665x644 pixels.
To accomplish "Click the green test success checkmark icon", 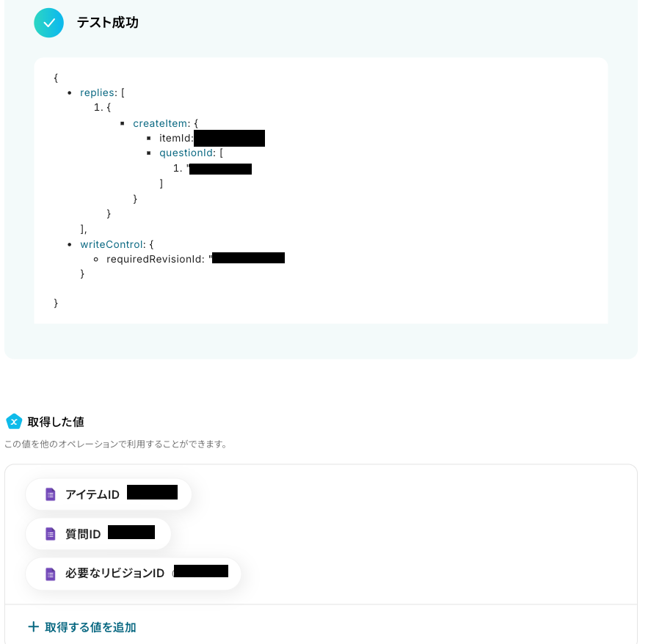I will pos(49,23).
